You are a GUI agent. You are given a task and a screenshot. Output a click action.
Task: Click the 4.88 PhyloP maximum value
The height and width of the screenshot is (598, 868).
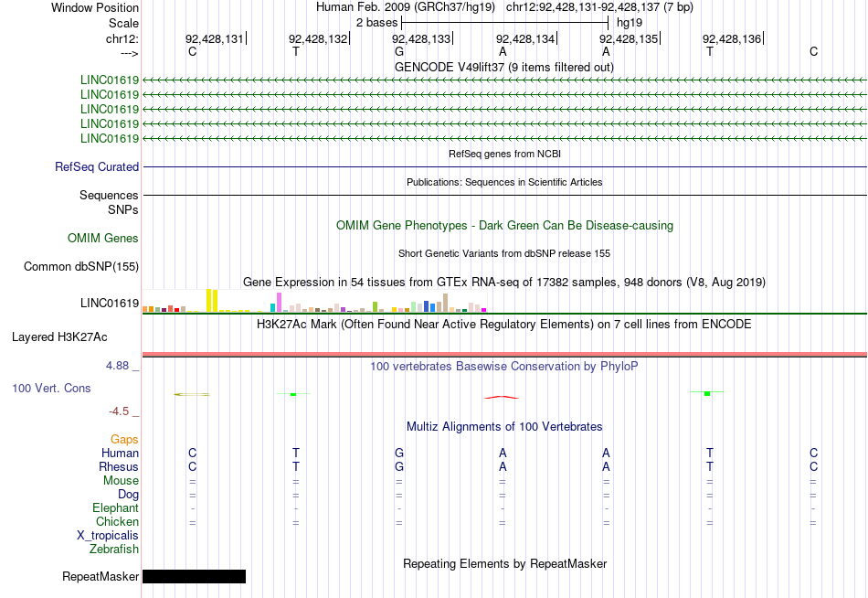117,366
